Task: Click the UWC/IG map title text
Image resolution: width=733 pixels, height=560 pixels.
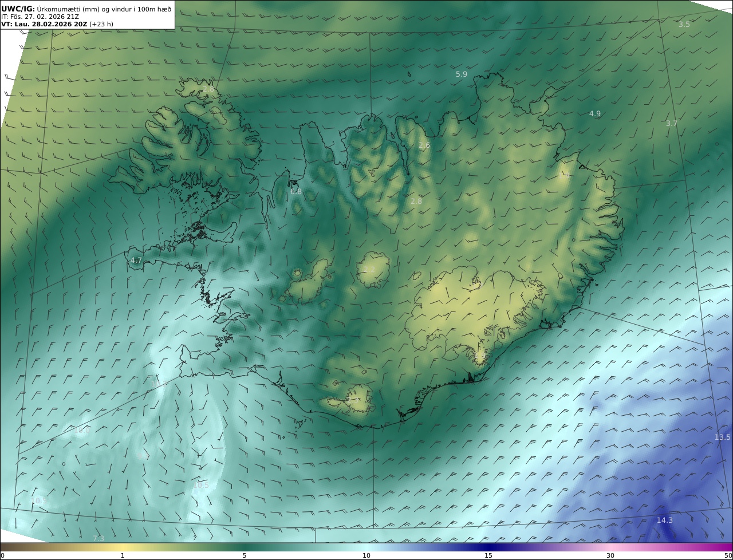Action: pos(86,9)
